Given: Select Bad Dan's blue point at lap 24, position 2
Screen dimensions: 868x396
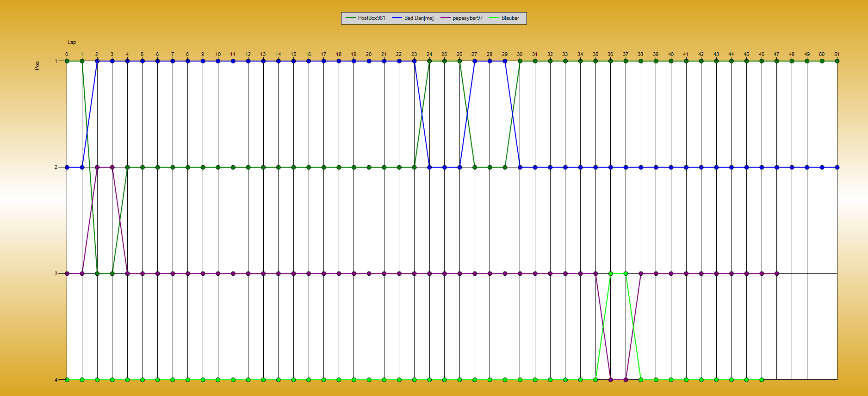Looking at the screenshot, I should [x=429, y=167].
